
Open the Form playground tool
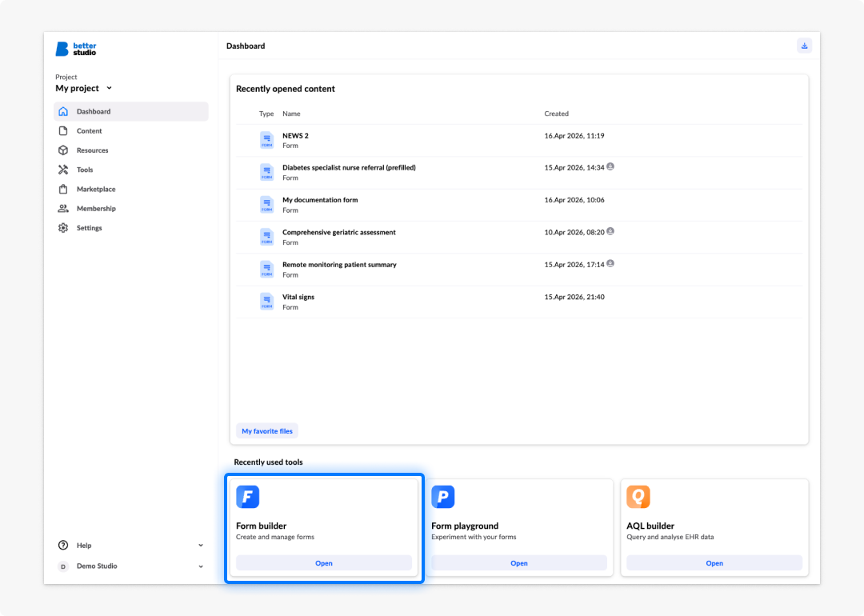[519, 563]
